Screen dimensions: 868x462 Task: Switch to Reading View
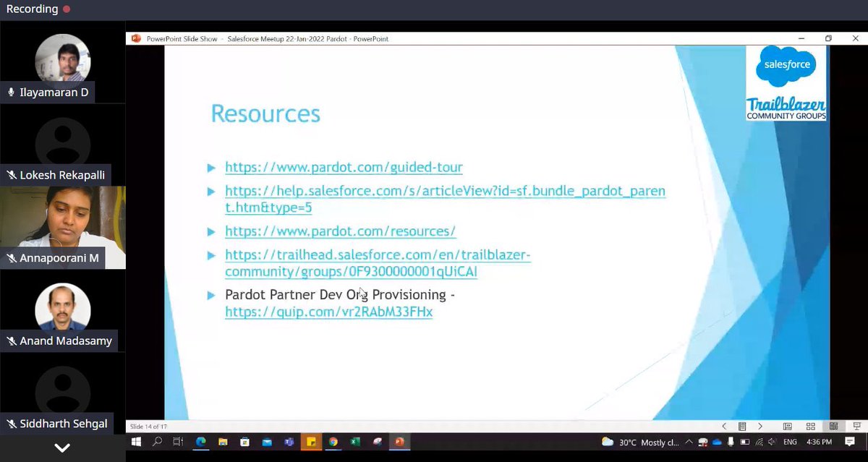point(833,427)
